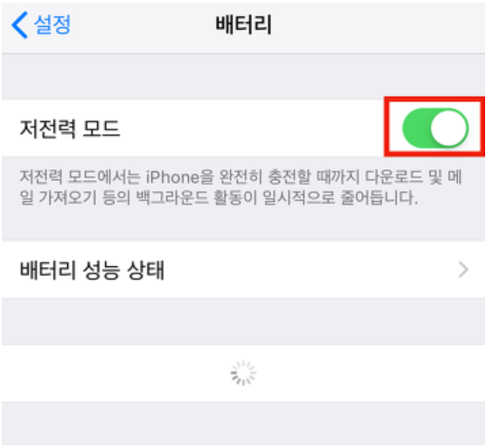Open 배터리 성능 상태
486x448 pixels.
click(x=243, y=270)
